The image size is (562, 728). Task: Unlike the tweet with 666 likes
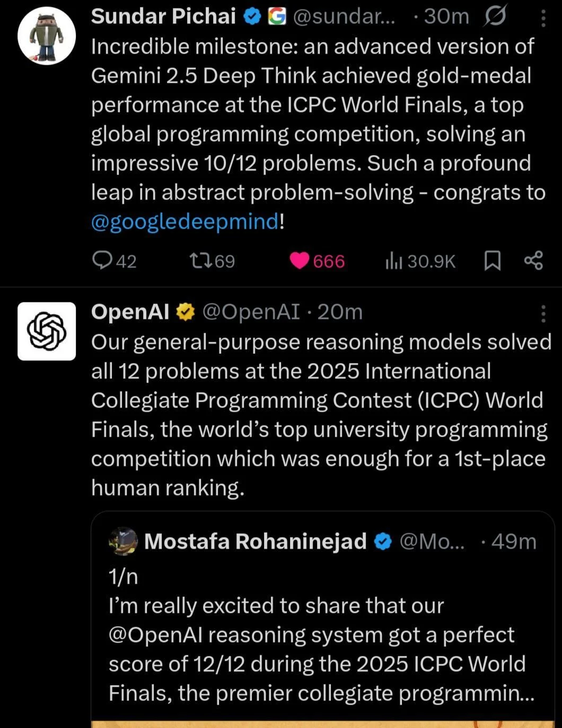click(x=300, y=261)
